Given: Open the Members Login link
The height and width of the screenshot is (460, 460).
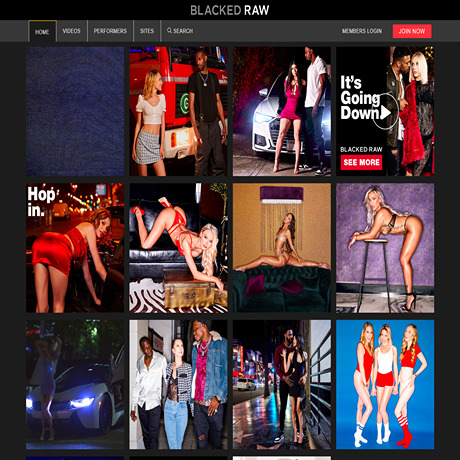Looking at the screenshot, I should point(362,31).
